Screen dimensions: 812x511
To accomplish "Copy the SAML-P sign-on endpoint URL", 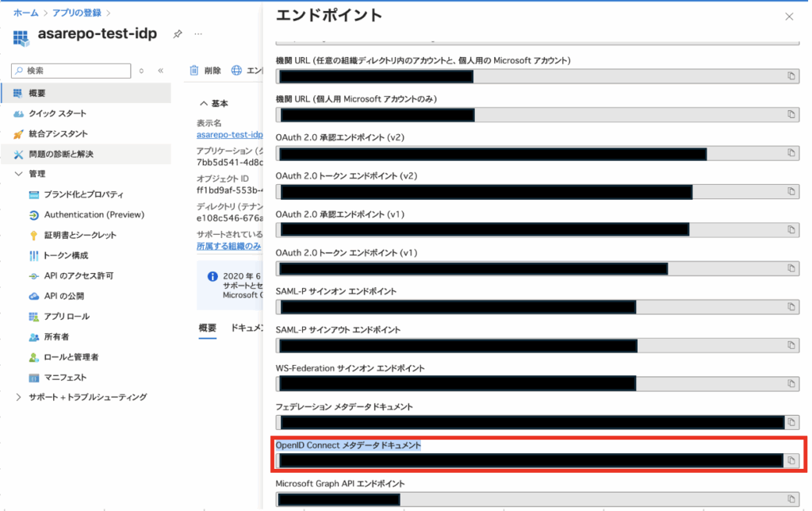I will [x=791, y=307].
